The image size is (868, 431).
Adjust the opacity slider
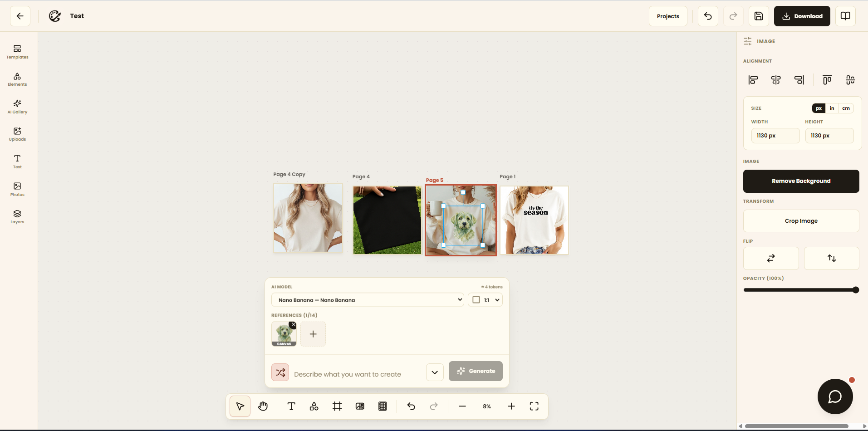click(801, 290)
